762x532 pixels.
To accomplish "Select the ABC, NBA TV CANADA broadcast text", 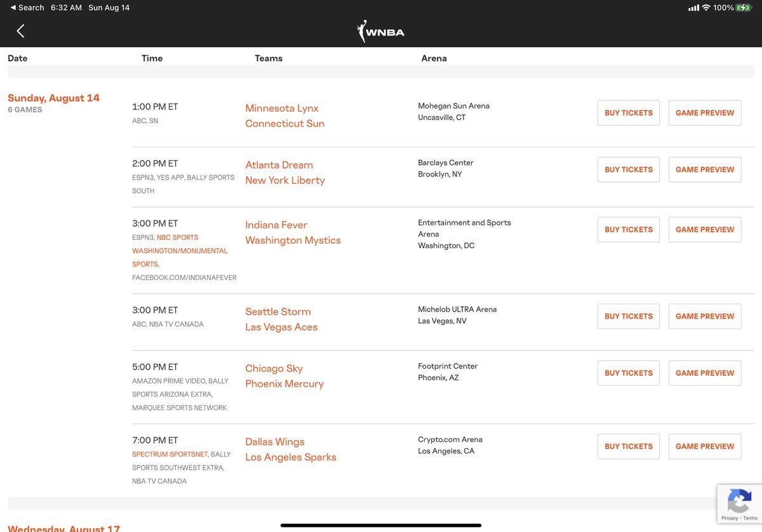I will click(x=168, y=324).
